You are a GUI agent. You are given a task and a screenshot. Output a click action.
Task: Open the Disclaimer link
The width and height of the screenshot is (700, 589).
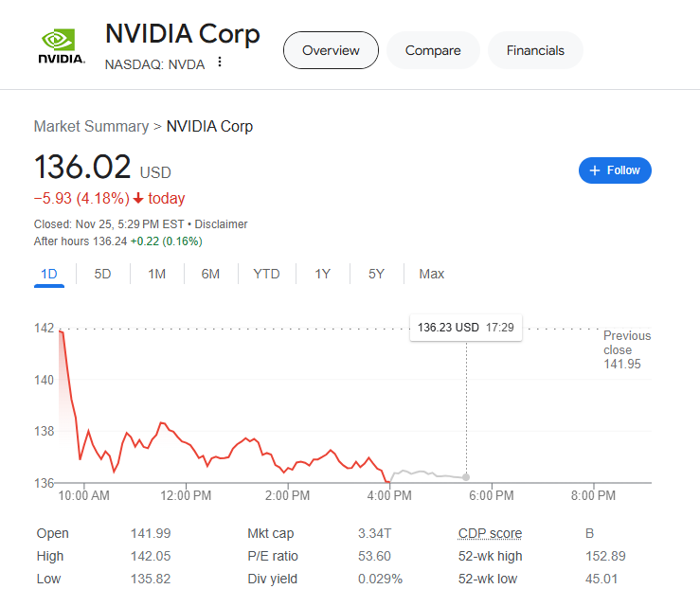(x=222, y=224)
